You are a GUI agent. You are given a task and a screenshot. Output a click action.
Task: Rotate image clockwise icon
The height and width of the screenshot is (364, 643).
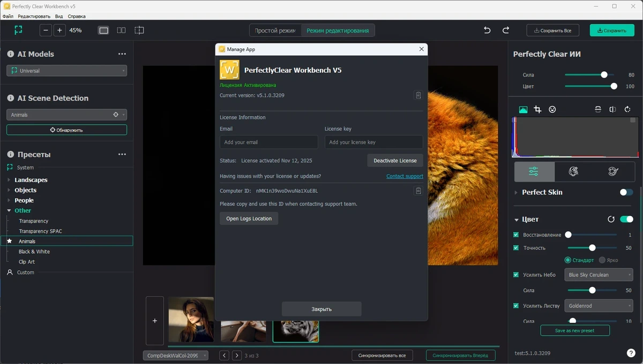(x=627, y=109)
